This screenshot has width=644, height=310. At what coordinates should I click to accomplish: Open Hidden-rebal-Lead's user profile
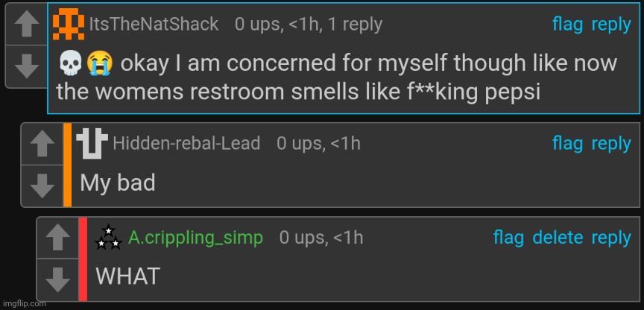coord(186,144)
